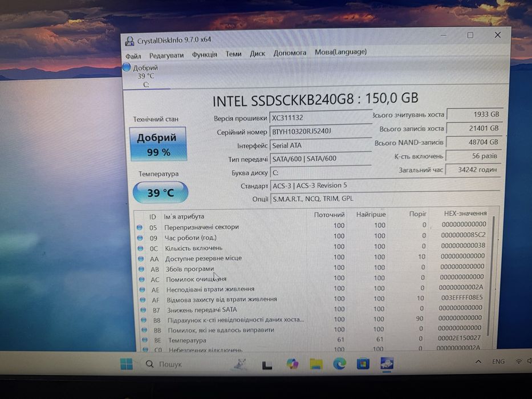Click the standard field ACS-3 Revision 5

pyautogui.click(x=385, y=185)
